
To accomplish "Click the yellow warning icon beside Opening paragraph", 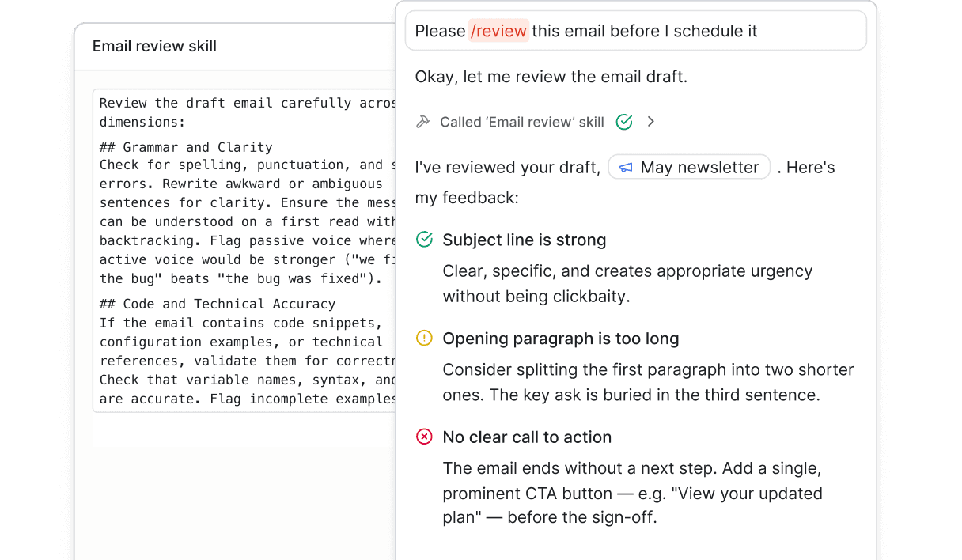I will tap(424, 339).
